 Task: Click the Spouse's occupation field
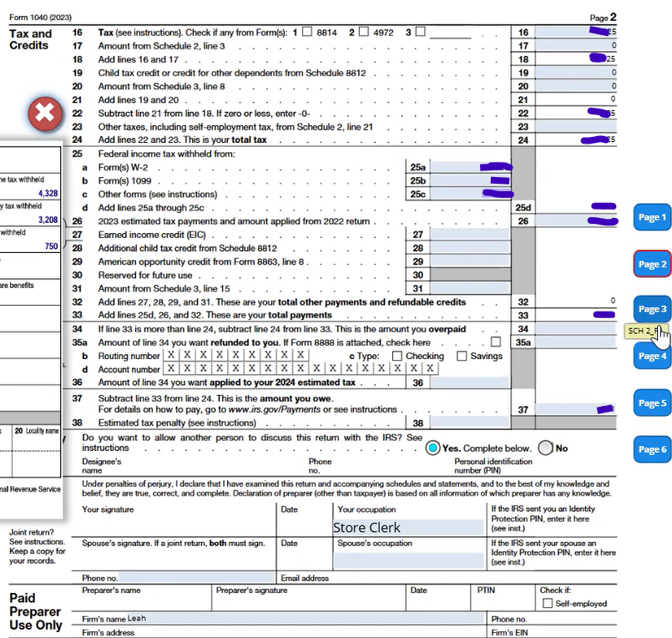[x=409, y=560]
